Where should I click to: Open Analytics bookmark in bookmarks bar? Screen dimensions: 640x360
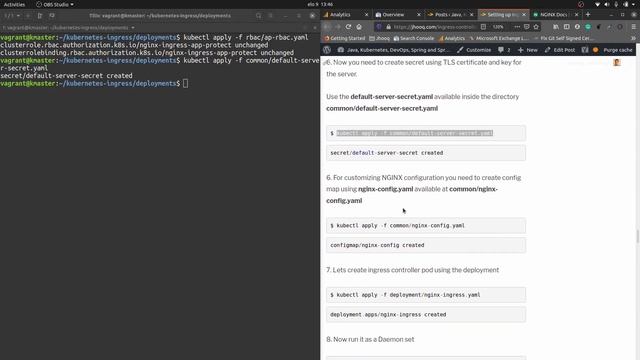pos(452,38)
